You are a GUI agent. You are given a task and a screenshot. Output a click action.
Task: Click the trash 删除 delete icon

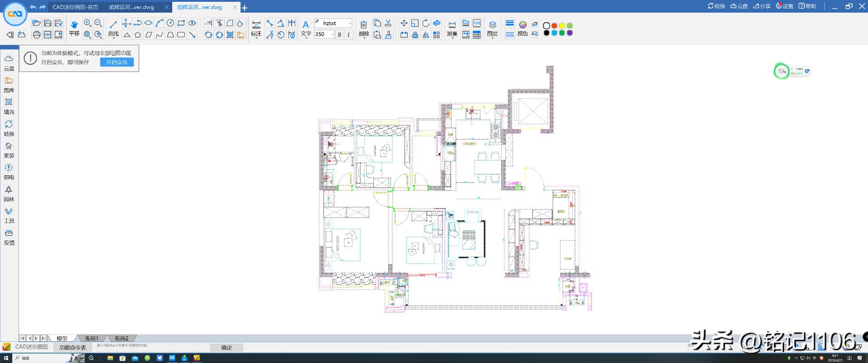point(363,25)
